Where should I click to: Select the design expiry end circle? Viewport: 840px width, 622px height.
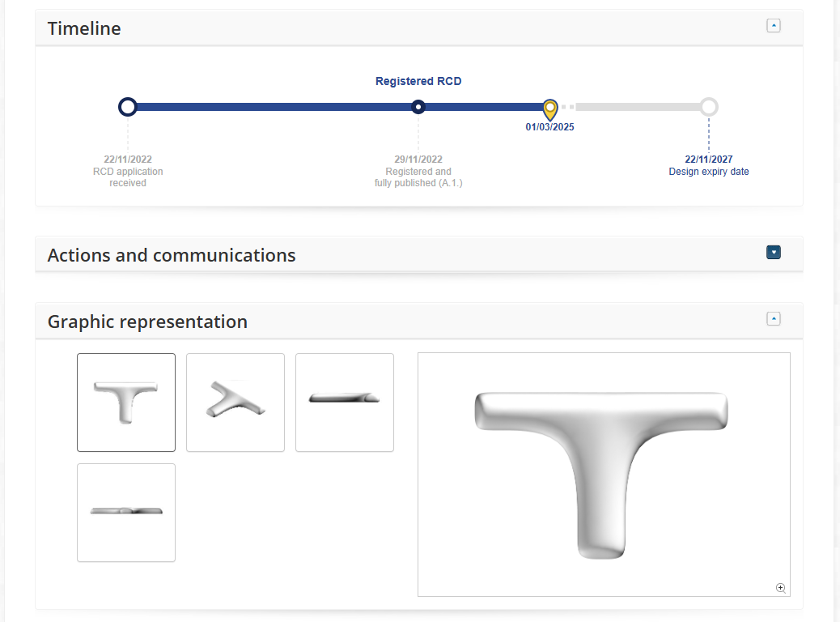click(x=709, y=107)
